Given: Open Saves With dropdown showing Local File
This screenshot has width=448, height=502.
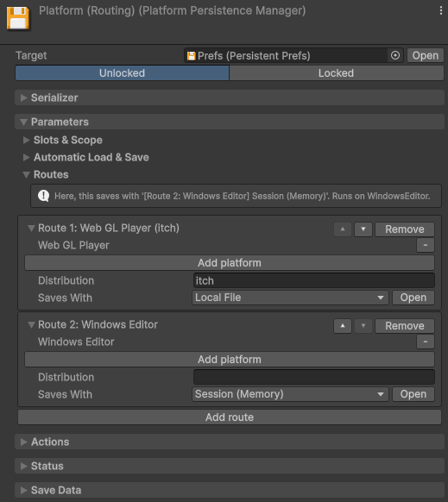Looking at the screenshot, I should [x=290, y=298].
